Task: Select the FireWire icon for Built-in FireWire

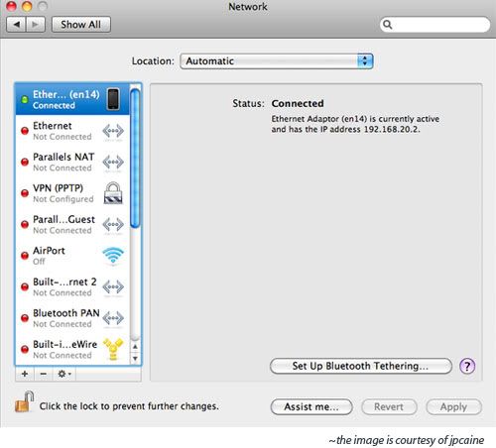Action: point(113,349)
